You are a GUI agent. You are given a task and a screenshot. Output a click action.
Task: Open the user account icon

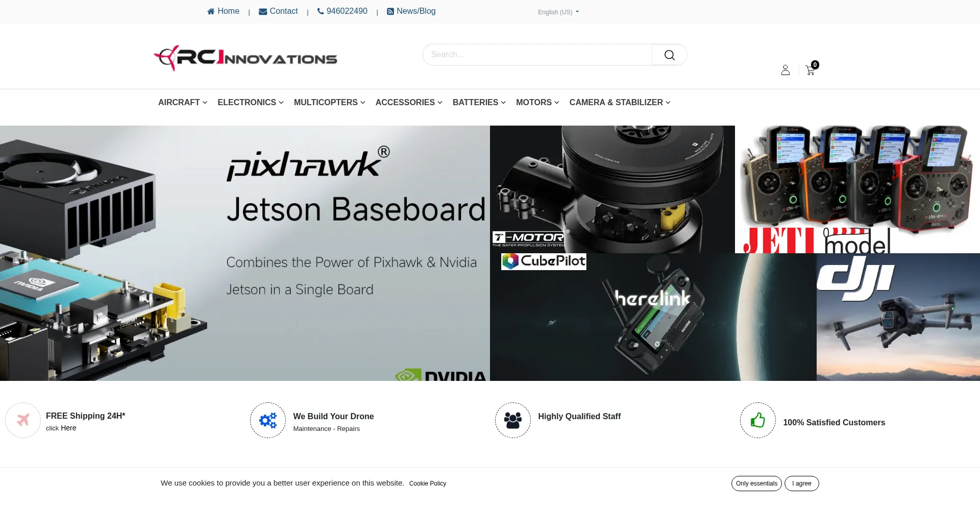pyautogui.click(x=786, y=70)
